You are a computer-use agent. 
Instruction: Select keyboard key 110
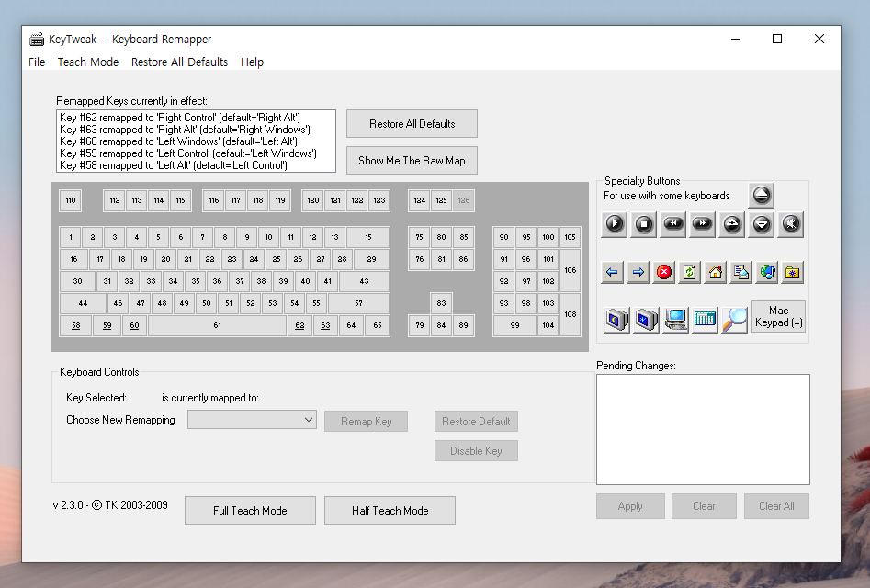click(71, 200)
